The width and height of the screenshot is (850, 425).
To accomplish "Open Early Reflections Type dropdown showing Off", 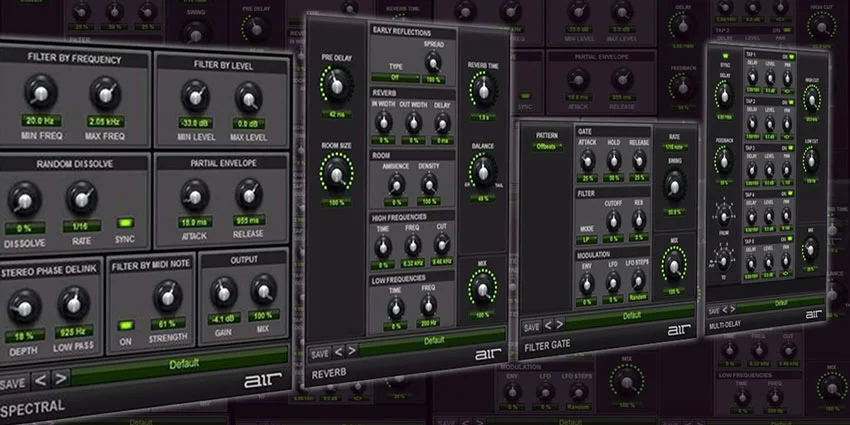I will click(395, 78).
